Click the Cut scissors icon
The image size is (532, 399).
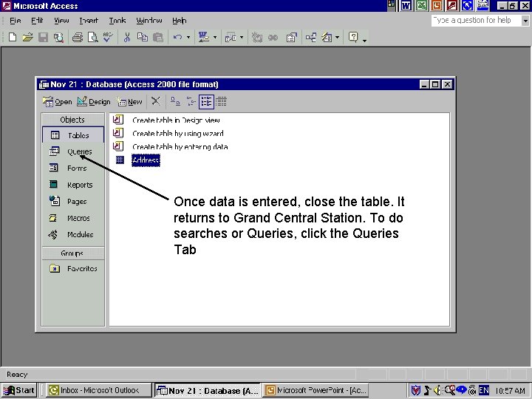coord(127,37)
